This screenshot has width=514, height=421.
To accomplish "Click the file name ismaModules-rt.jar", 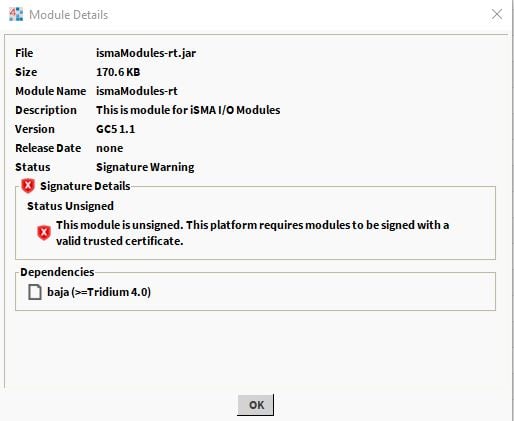I will point(146,53).
